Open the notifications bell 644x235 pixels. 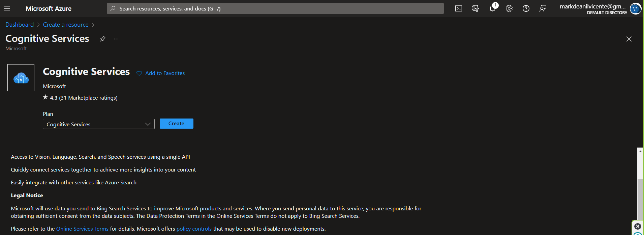click(x=492, y=8)
